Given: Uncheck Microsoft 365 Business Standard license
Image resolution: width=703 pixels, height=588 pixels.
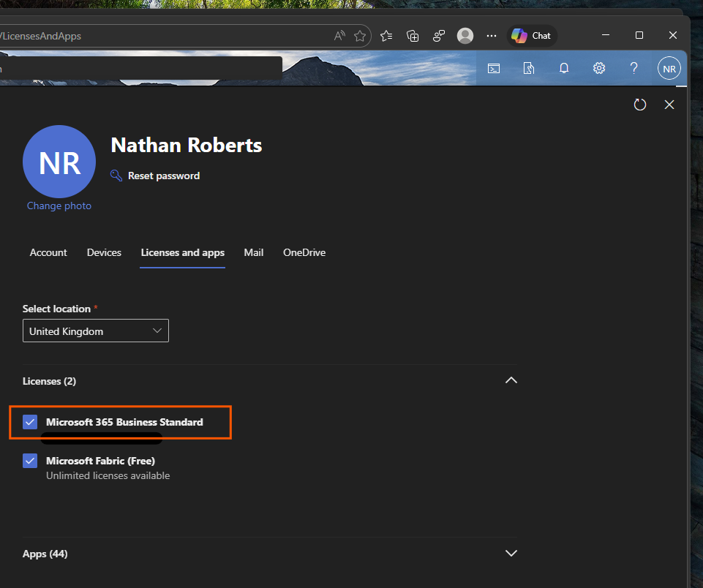Looking at the screenshot, I should [x=30, y=422].
